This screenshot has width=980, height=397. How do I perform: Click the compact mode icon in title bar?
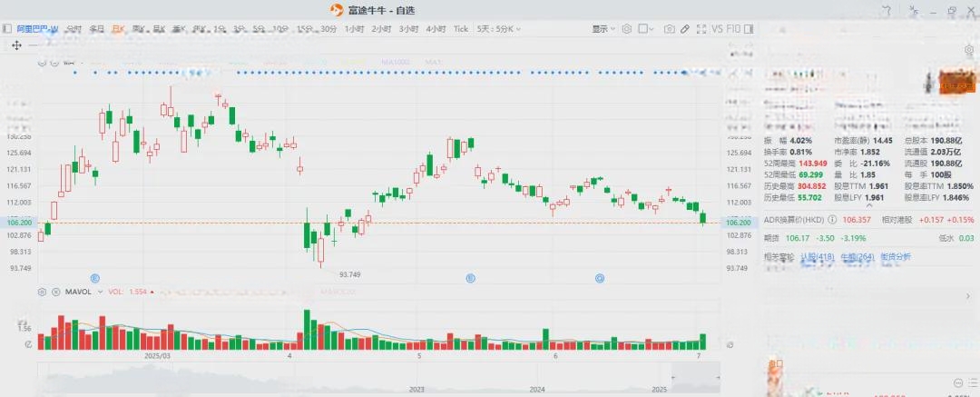(x=915, y=10)
